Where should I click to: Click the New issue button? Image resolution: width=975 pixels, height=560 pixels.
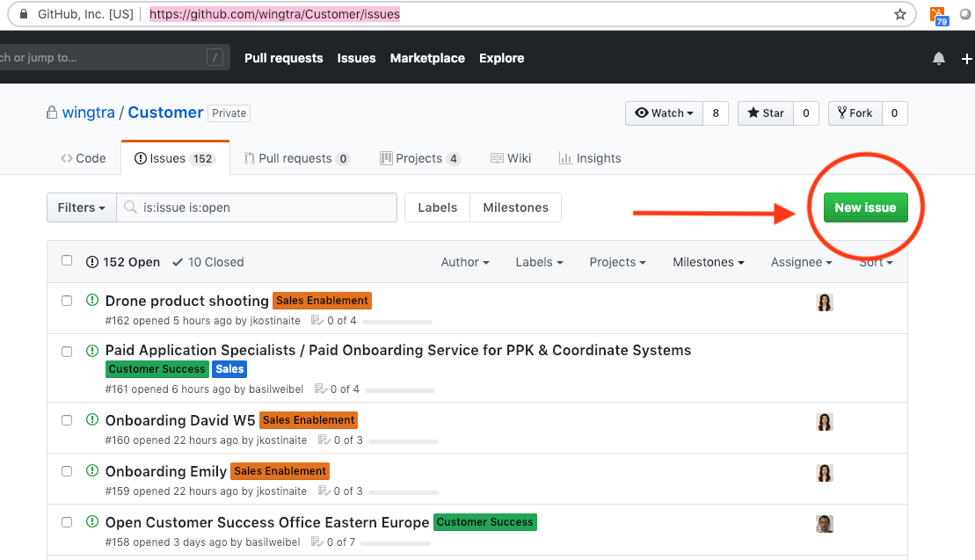(x=865, y=207)
